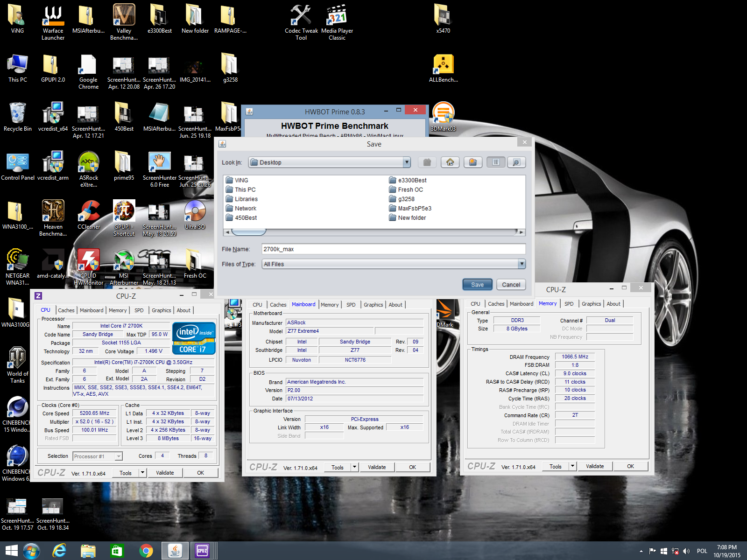Open the ALLBench desktop icon
Image resolution: width=747 pixels, height=560 pixels.
444,69
